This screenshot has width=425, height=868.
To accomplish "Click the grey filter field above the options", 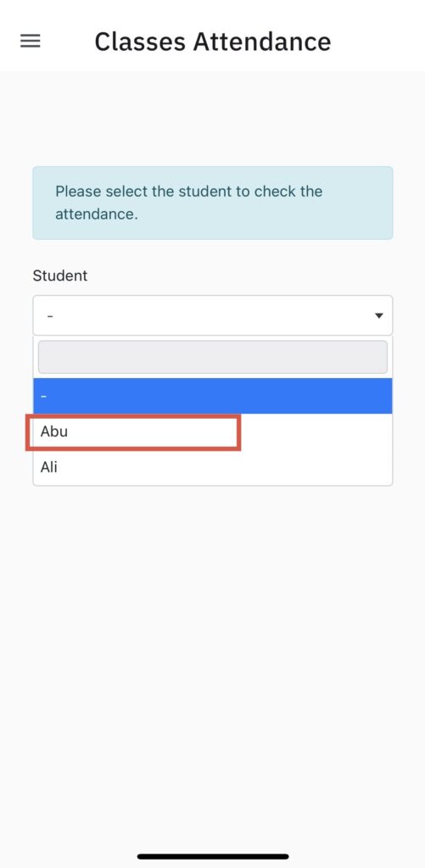I will (213, 357).
